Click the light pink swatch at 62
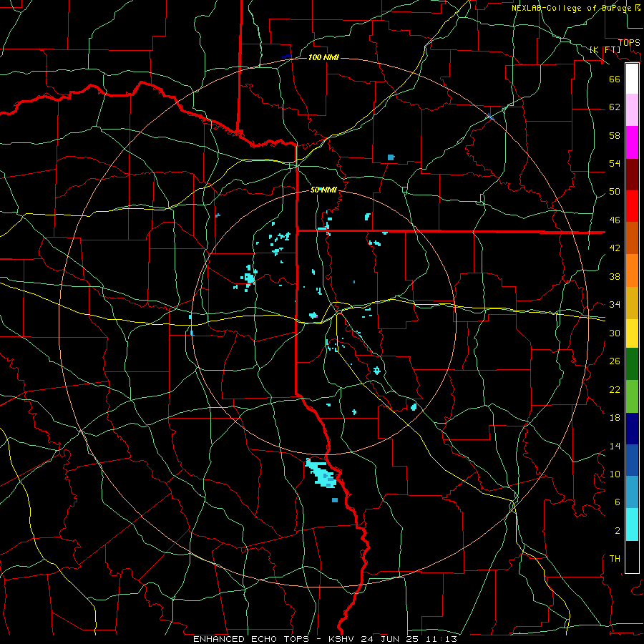The height and width of the screenshot is (644, 644). [632, 110]
